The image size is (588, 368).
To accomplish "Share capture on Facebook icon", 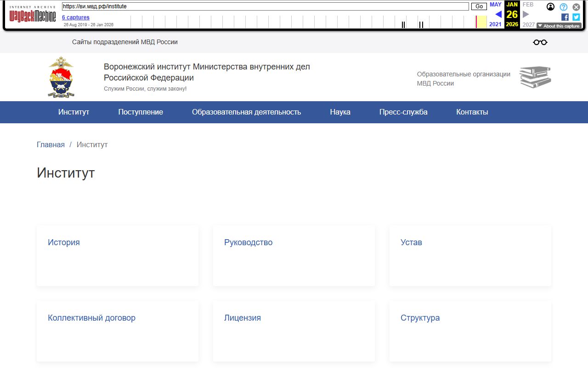I will click(x=565, y=17).
